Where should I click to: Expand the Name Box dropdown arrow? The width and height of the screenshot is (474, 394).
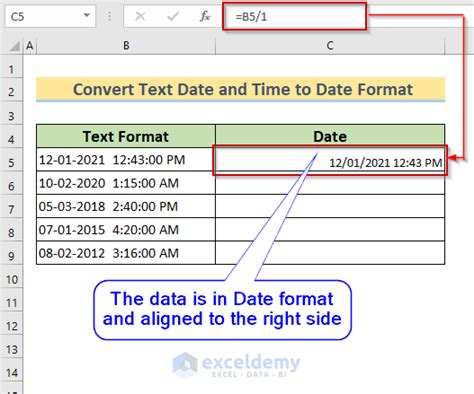click(x=87, y=15)
